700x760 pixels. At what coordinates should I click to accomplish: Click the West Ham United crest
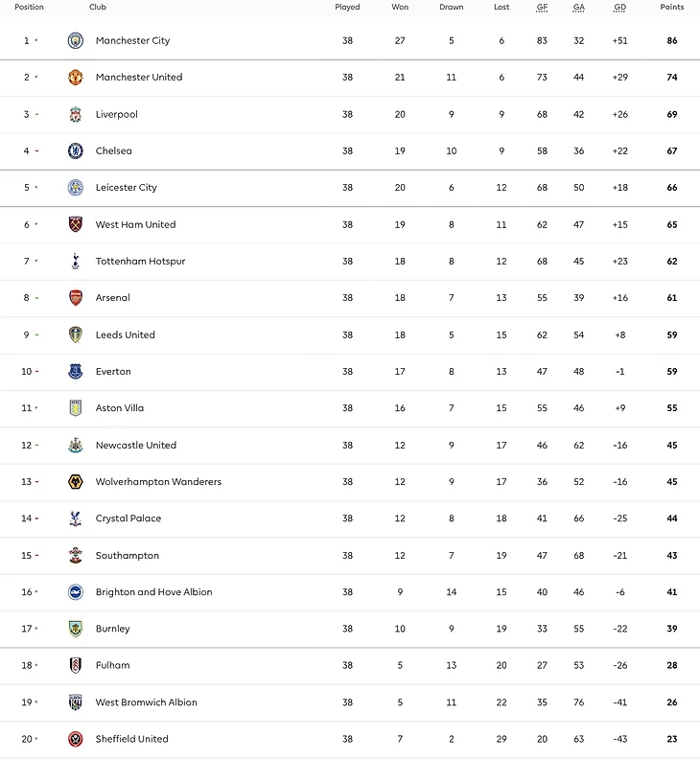point(76,224)
